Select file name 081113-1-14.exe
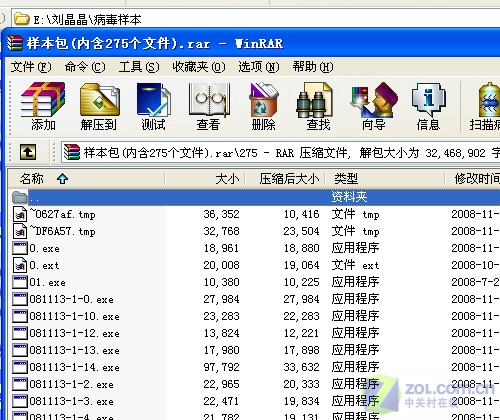The height and width of the screenshot is (420, 500). [x=74, y=367]
